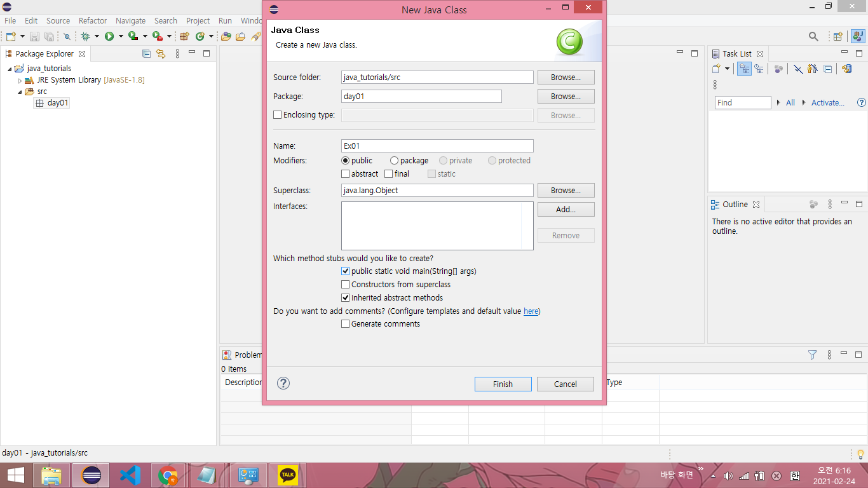Open the Refactor menu
Viewport: 868px width, 488px height.
click(93, 20)
